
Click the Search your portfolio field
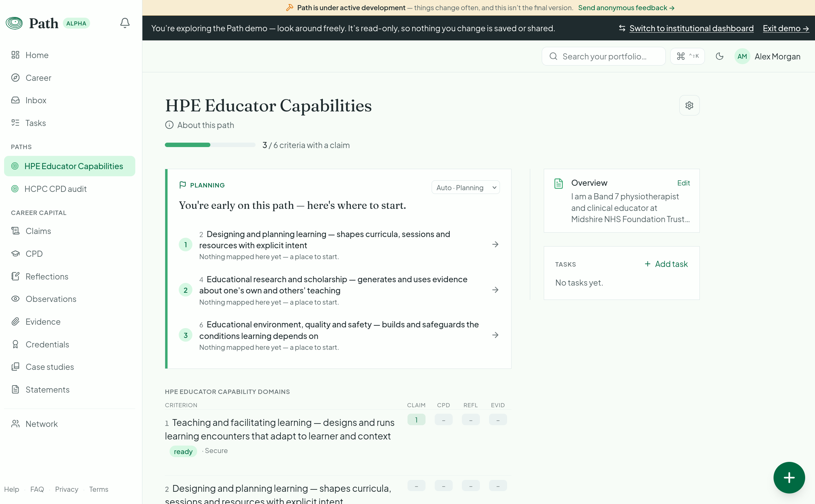coord(604,56)
